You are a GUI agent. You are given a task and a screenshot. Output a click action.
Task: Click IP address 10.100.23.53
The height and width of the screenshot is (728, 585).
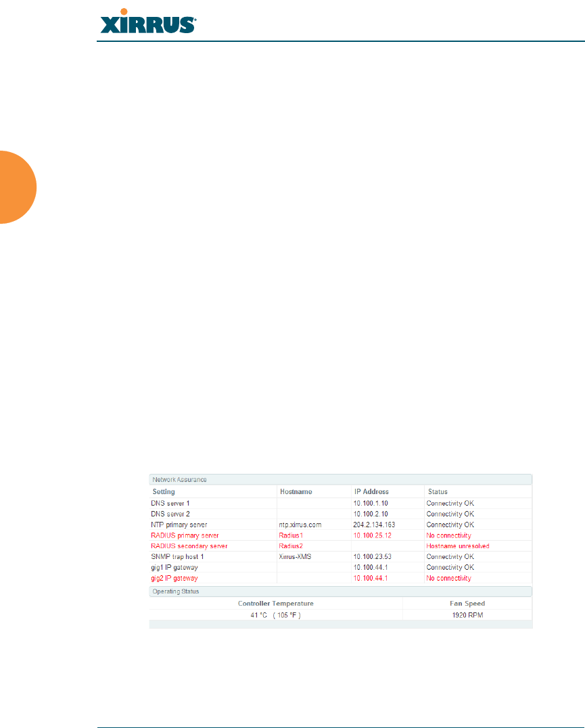tap(372, 557)
